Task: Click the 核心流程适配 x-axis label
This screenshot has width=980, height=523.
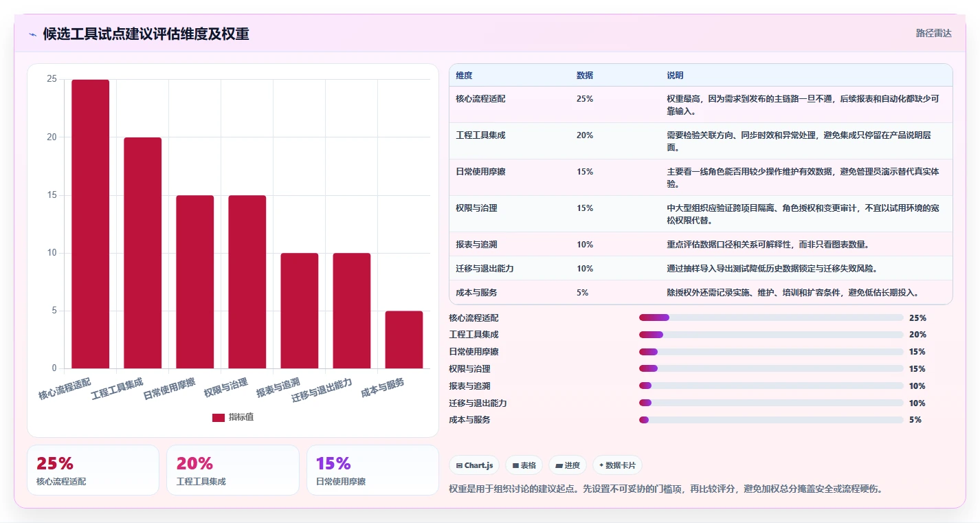Action: click(65, 388)
